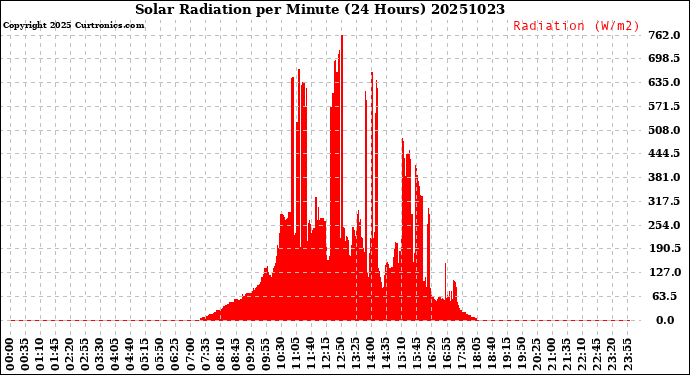
Task: Select the 63.5 y-axis value
Action: (664, 296)
